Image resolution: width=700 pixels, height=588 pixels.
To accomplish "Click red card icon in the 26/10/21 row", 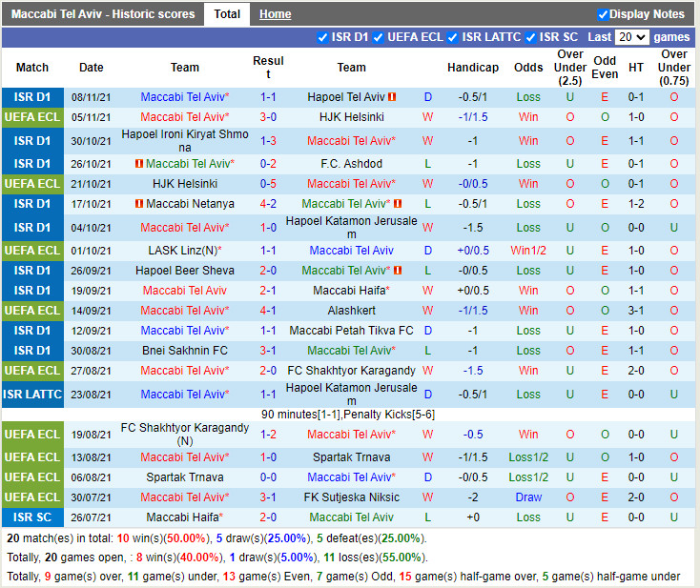I will pos(139,164).
